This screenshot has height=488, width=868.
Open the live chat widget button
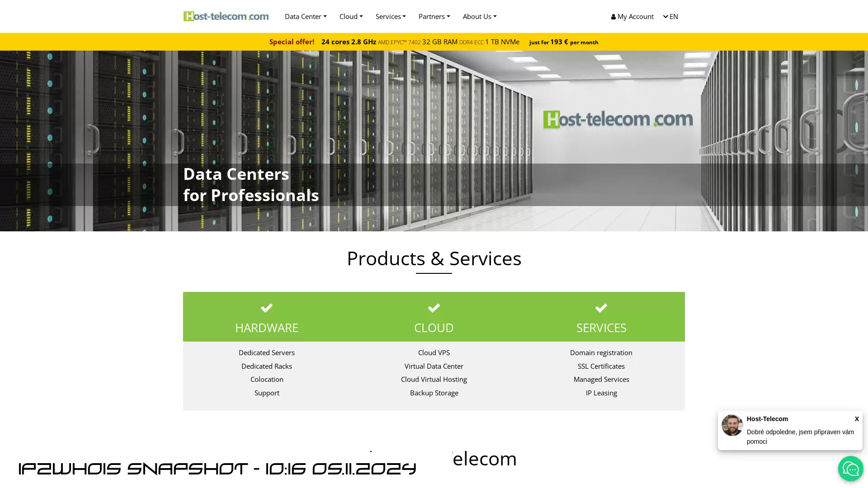point(850,469)
